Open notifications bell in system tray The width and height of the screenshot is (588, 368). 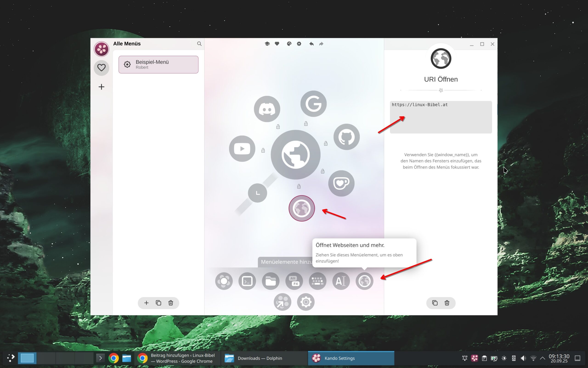[x=465, y=358]
